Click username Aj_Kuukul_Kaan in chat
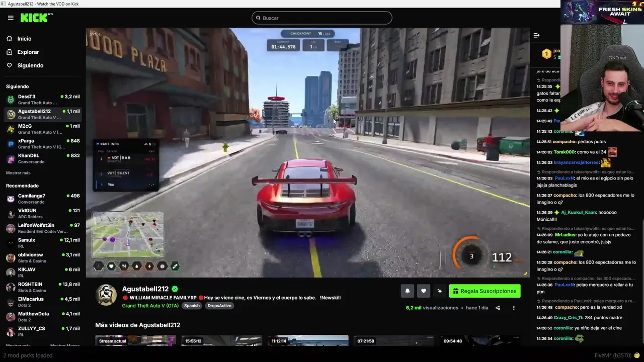Viewport: 644px width, 362px height. 578,213
